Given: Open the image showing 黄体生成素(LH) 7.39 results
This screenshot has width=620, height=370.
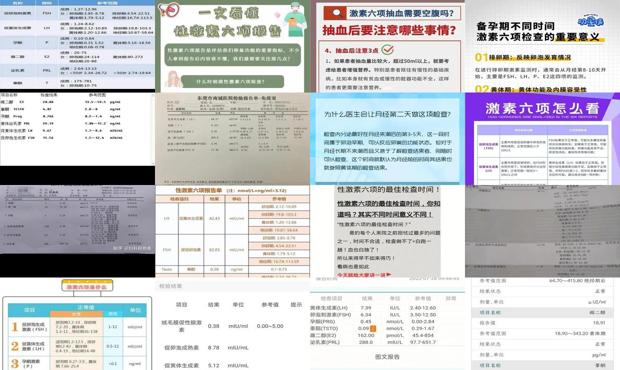Looking at the screenshot, I should tap(388, 324).
